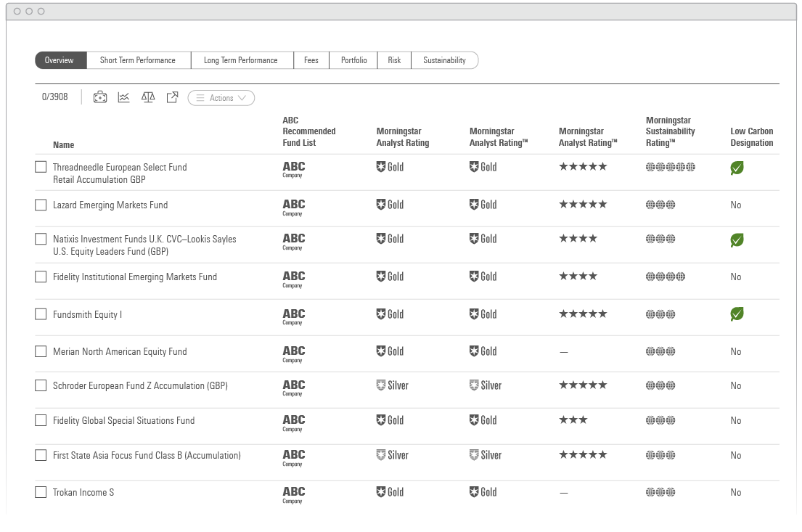The image size is (802, 532).
Task: Open Fidelity Global Special Situations Fund
Action: pyautogui.click(x=123, y=421)
